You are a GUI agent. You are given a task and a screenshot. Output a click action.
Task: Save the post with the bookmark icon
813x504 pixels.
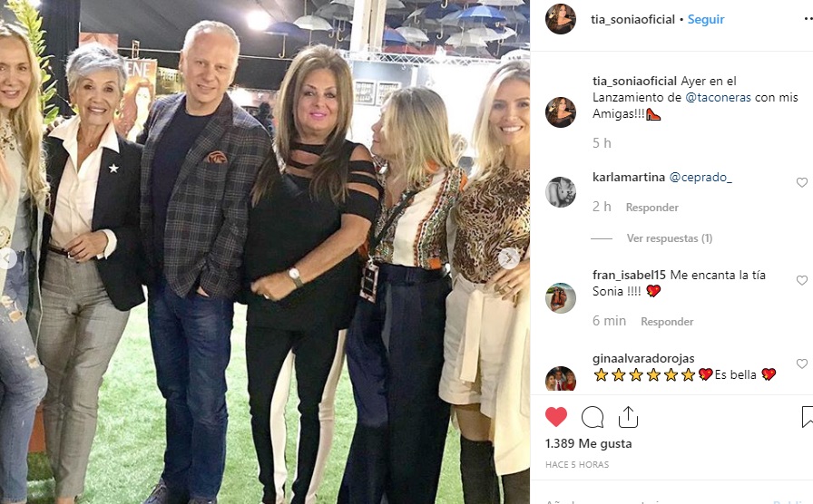tap(808, 417)
